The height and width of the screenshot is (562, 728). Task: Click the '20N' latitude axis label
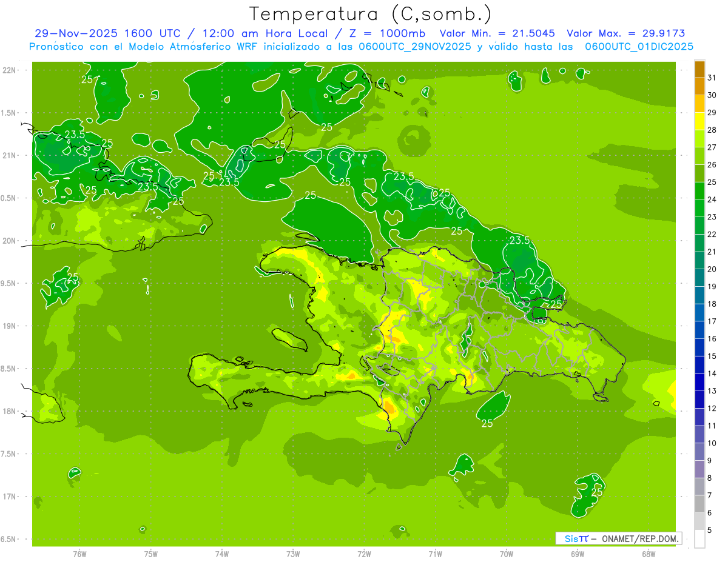8,241
